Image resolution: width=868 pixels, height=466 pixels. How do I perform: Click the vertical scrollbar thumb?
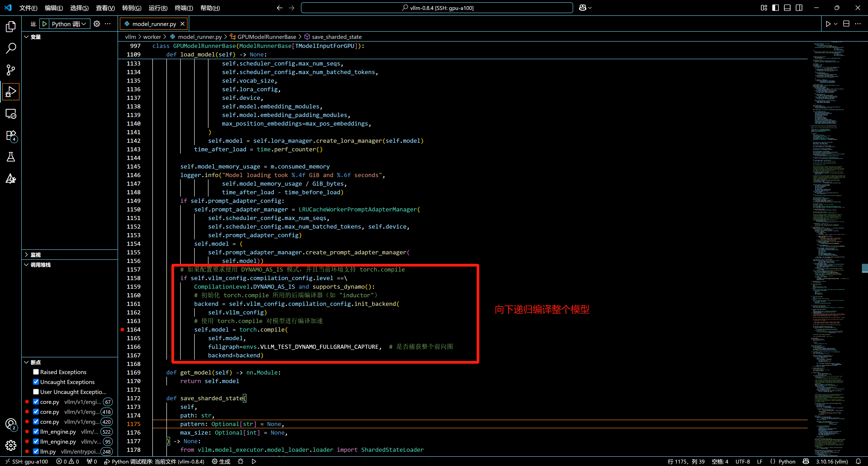865,268
